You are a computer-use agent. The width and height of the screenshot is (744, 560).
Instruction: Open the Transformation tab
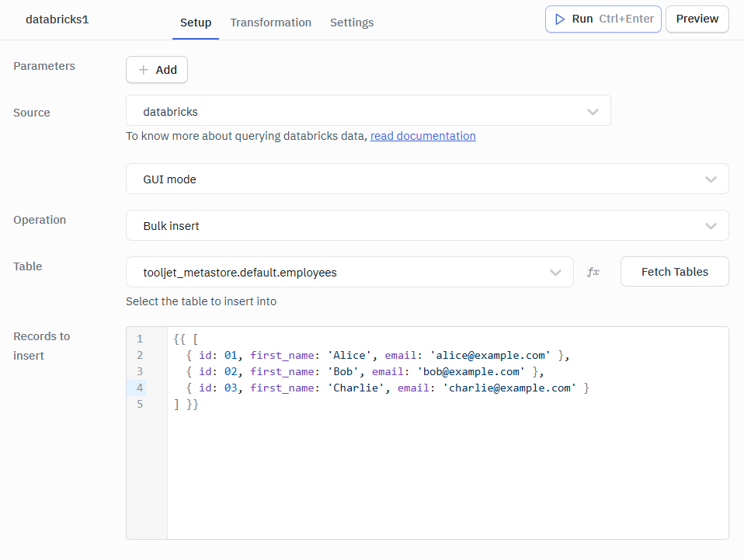(x=270, y=23)
